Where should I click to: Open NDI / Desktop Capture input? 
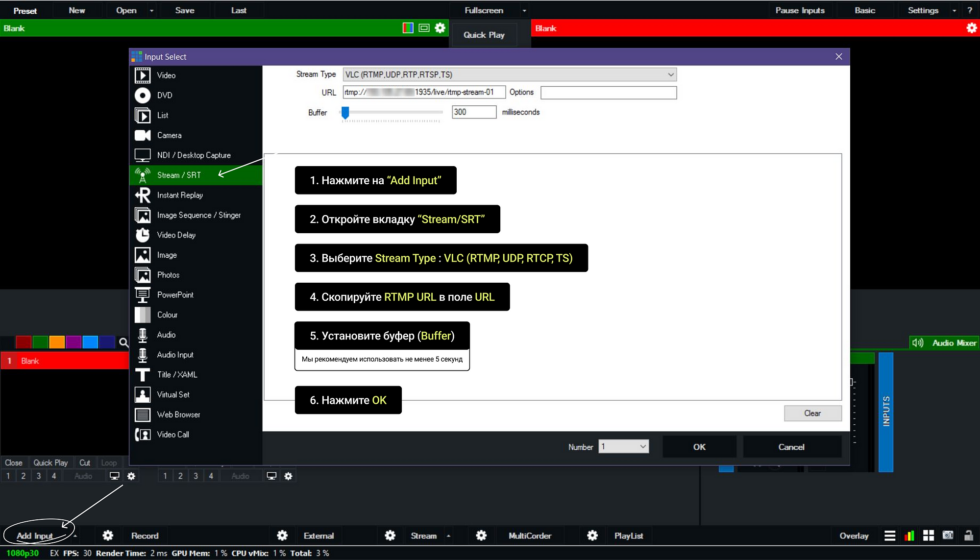196,155
